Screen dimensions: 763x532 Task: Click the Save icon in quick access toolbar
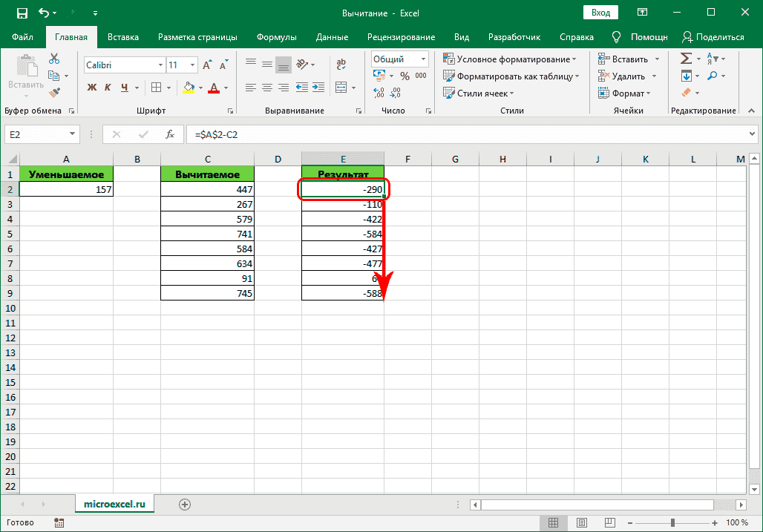(x=22, y=13)
